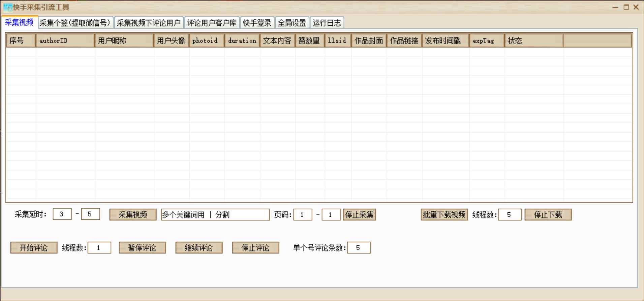The width and height of the screenshot is (644, 301).
Task: Focus the 页码 end page field
Action: 331,215
